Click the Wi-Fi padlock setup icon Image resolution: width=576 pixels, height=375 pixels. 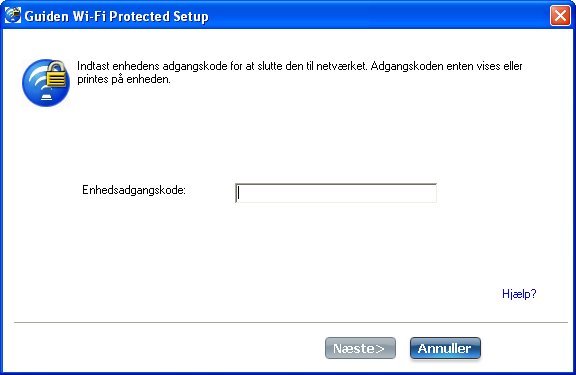click(46, 83)
